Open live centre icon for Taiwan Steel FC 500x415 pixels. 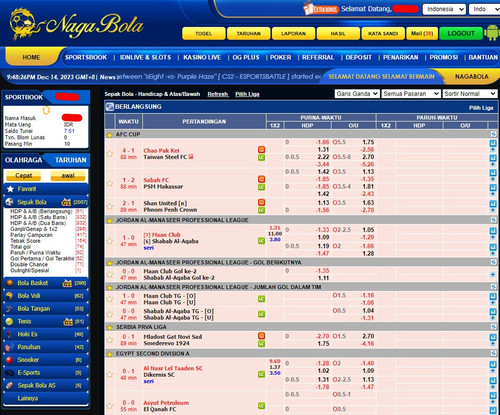point(261,157)
